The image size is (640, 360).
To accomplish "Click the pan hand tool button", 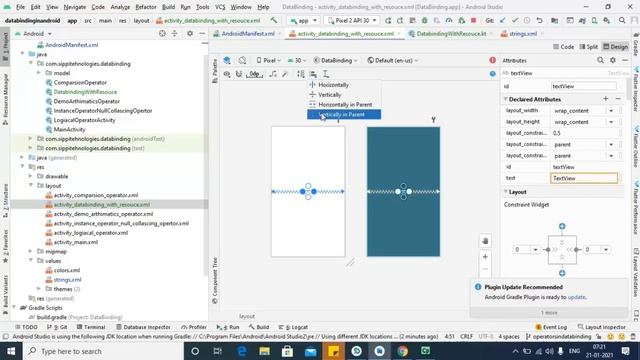I will (x=485, y=241).
